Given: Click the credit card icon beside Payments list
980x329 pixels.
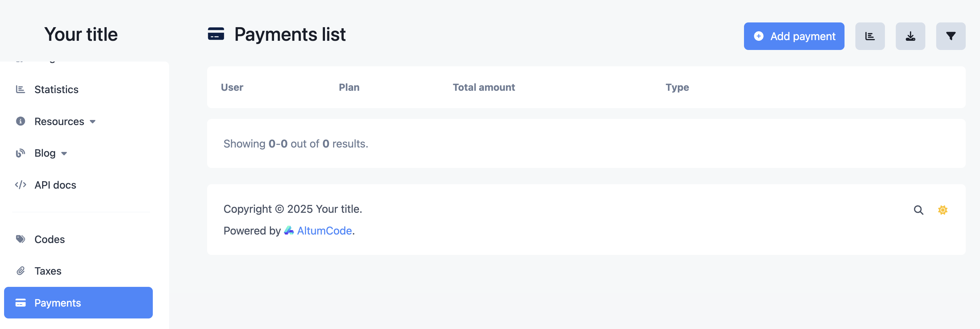Looking at the screenshot, I should (216, 34).
